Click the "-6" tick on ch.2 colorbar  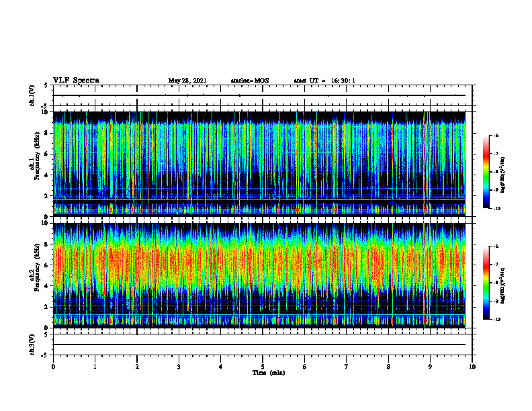click(496, 246)
